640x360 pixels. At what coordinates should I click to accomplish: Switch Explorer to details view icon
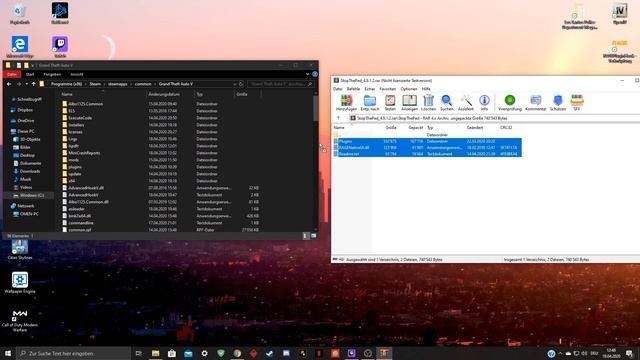305,236
